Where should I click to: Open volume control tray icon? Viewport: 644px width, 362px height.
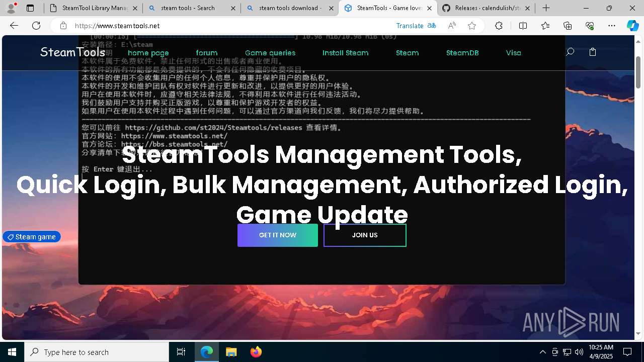pyautogui.click(x=579, y=352)
